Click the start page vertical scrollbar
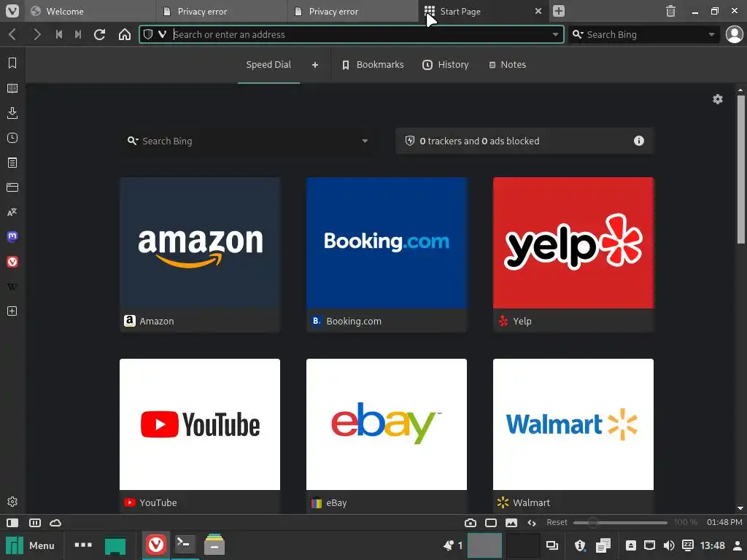This screenshot has width=747, height=560. coord(741,169)
